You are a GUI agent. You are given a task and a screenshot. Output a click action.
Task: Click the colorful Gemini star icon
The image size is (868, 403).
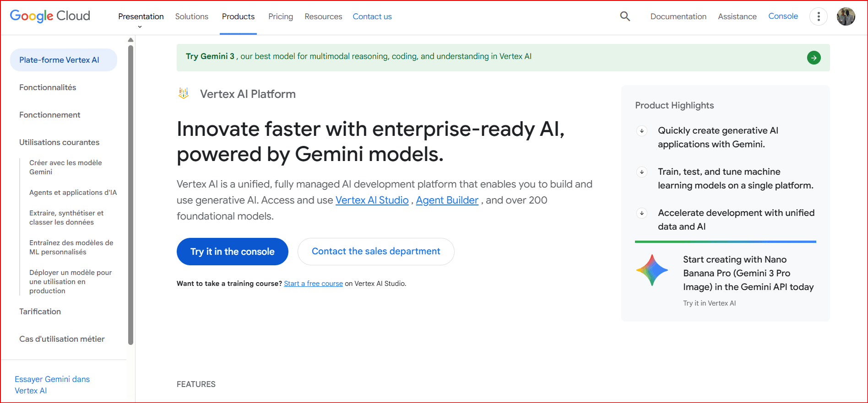pos(652,270)
